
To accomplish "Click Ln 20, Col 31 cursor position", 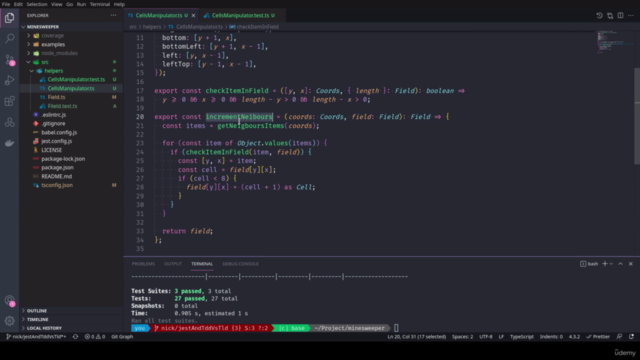I will pos(416,337).
